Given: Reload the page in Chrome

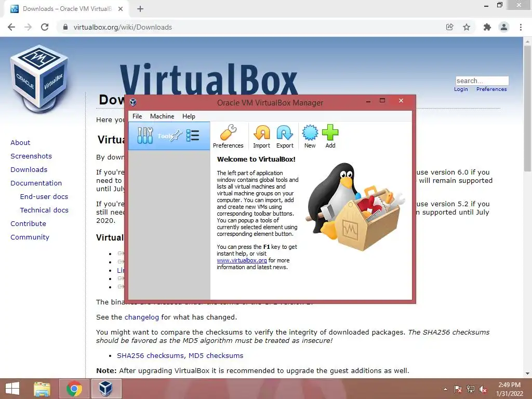Looking at the screenshot, I should click(x=45, y=27).
